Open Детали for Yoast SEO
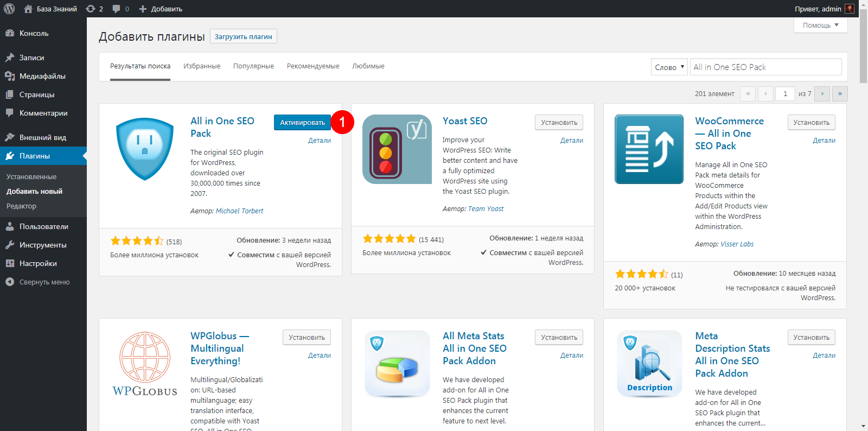The height and width of the screenshot is (431, 868). [572, 140]
